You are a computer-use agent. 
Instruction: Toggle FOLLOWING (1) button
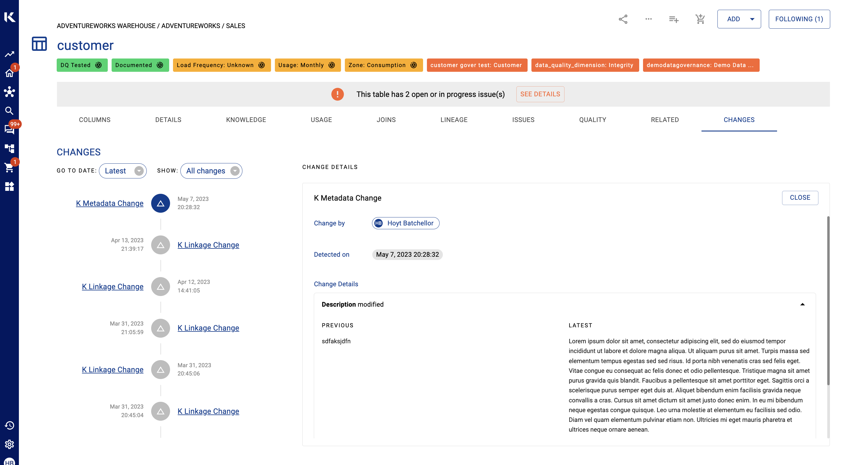click(799, 19)
